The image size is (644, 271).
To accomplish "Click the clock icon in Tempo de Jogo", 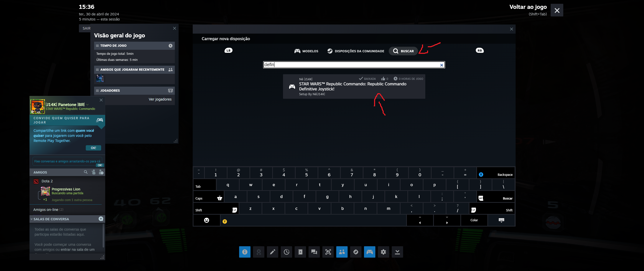I will pyautogui.click(x=171, y=46).
